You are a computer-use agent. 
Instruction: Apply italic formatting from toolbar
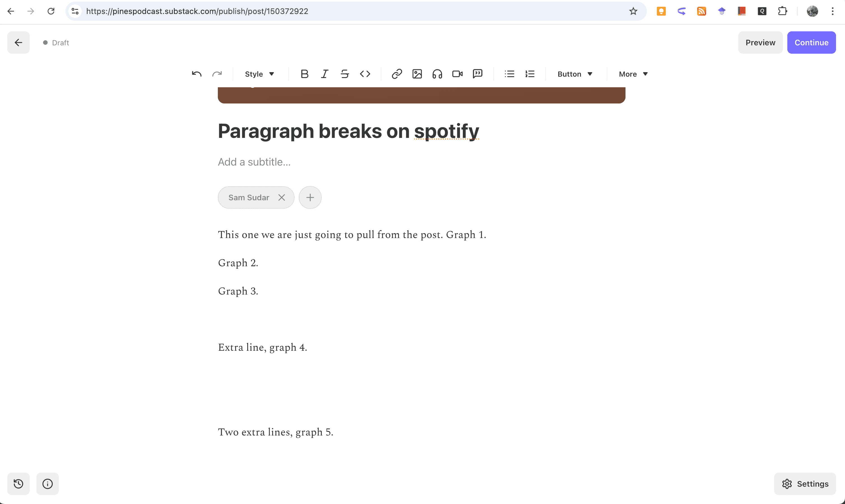tap(325, 74)
